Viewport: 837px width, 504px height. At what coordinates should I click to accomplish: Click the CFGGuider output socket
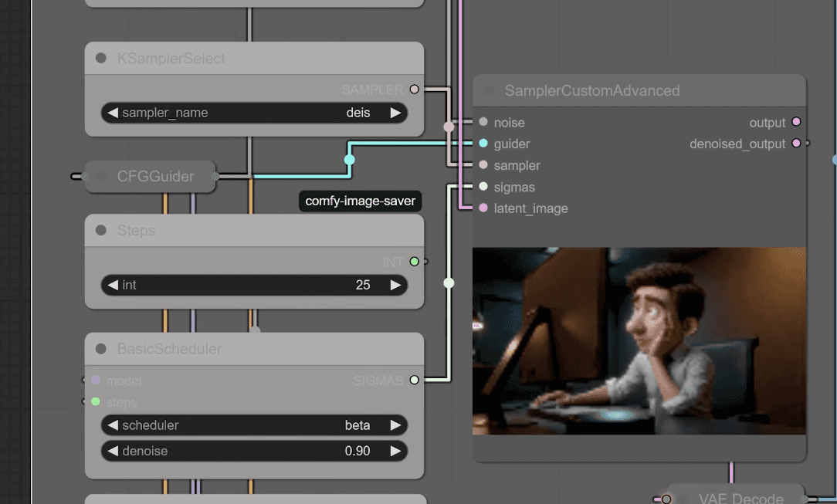coord(215,177)
